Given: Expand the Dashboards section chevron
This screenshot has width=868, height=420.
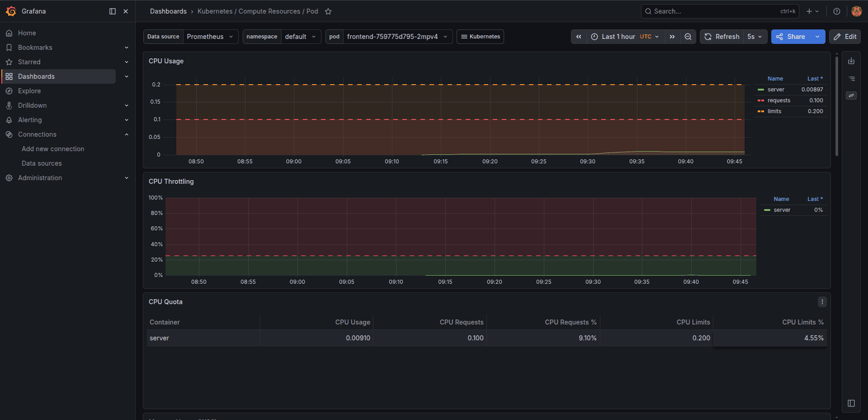Looking at the screenshot, I should [127, 76].
